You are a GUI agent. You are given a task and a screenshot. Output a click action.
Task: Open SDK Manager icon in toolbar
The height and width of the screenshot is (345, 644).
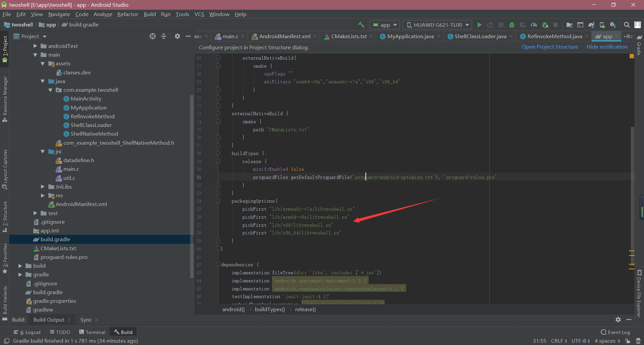point(613,25)
